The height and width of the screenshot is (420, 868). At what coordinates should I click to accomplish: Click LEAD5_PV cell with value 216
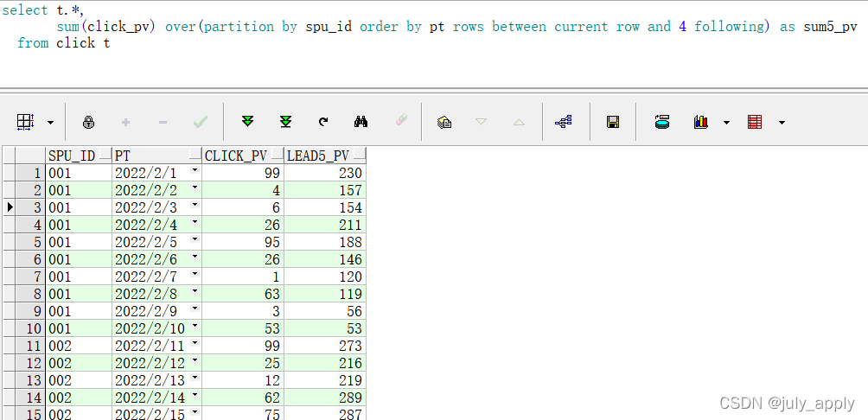(x=325, y=363)
